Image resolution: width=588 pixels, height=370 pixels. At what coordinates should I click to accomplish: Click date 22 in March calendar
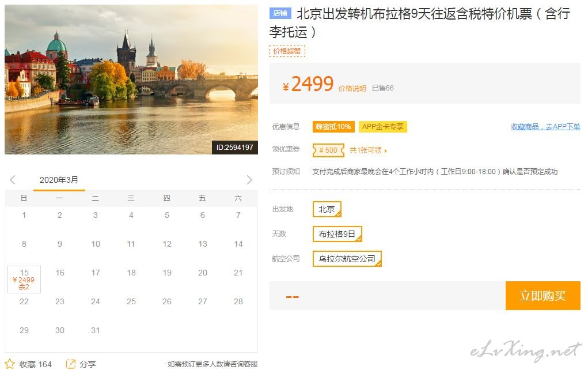pyautogui.click(x=24, y=301)
